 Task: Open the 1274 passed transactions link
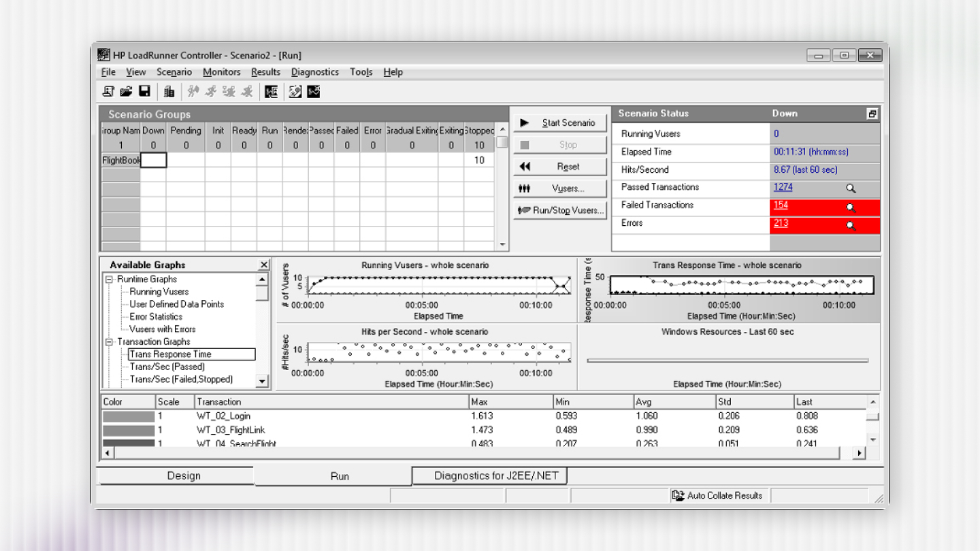783,187
